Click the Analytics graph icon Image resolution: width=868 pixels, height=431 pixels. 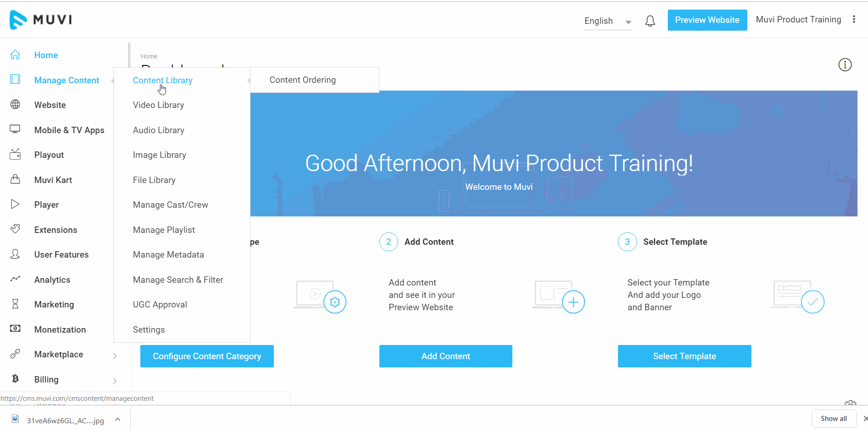[15, 279]
